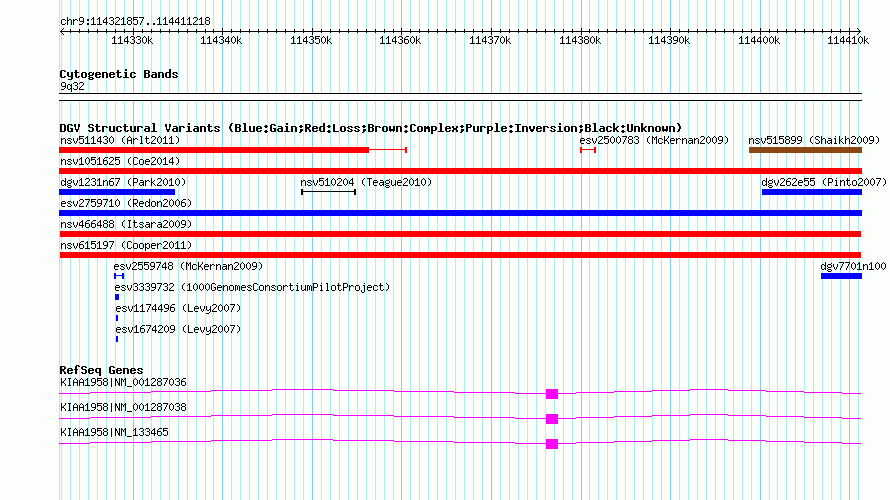Click the KIAA1958|NM_133465 gene label
This screenshot has width=890, height=500.
click(114, 432)
